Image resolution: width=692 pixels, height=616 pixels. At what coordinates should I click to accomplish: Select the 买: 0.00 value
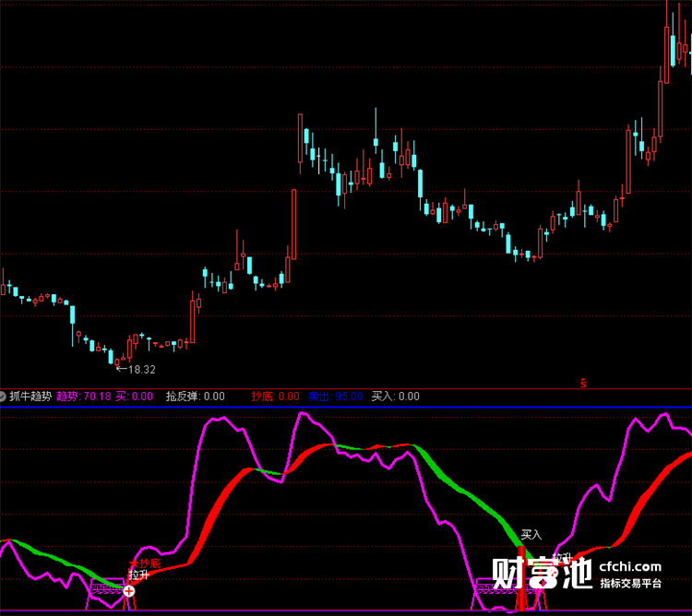134,397
